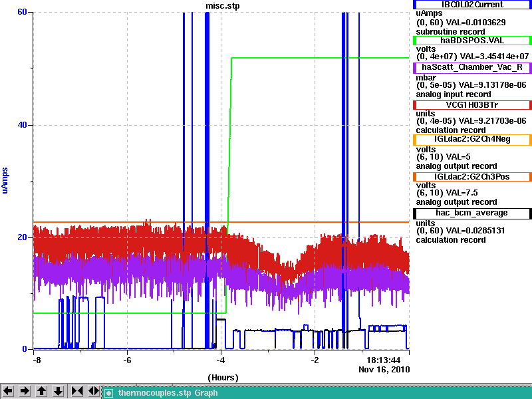Click 'analog output record' under IGLdac2:G2Ch3Pos
This screenshot has height=399, width=532.
457,202
